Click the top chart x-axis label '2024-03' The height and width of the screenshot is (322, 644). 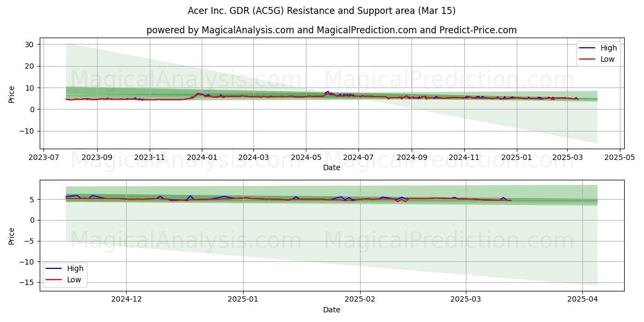[253, 158]
